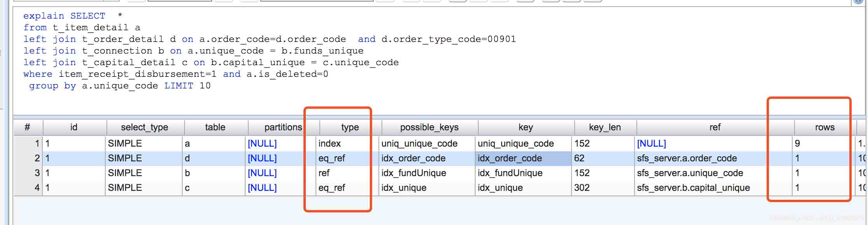Sort by the 'possible_keys' column header
This screenshot has width=868, height=225.
click(x=429, y=127)
